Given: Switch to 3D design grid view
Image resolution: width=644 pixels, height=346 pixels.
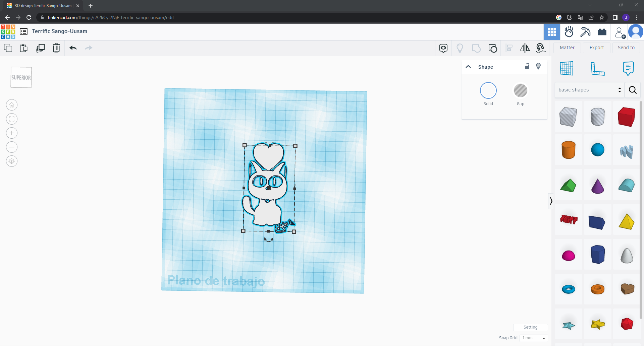Looking at the screenshot, I should coord(552,32).
